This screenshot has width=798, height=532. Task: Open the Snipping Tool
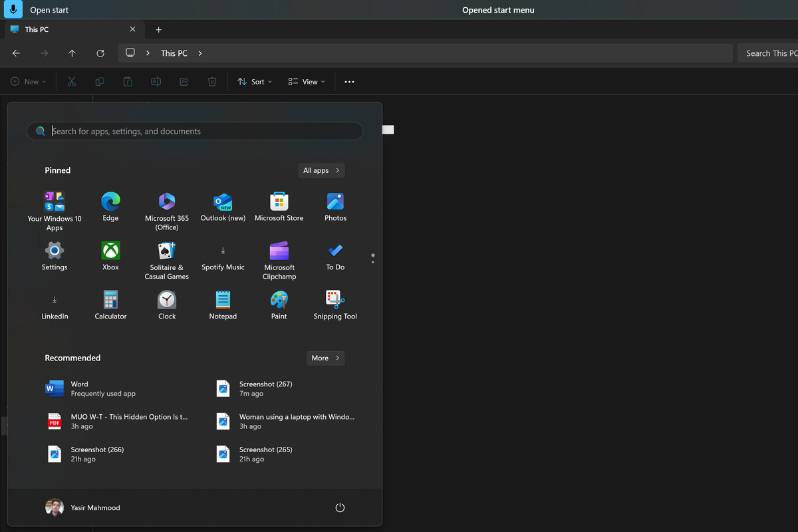coord(335,305)
